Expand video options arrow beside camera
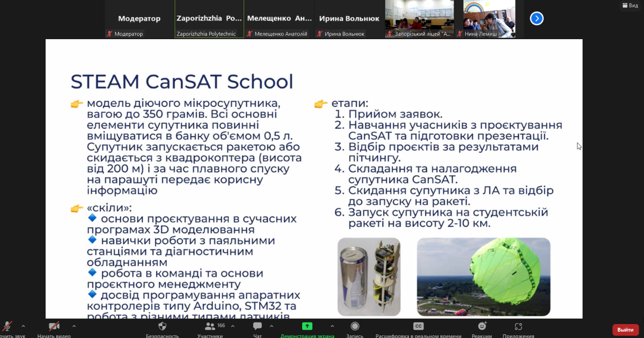This screenshot has height=338, width=644. (x=74, y=326)
